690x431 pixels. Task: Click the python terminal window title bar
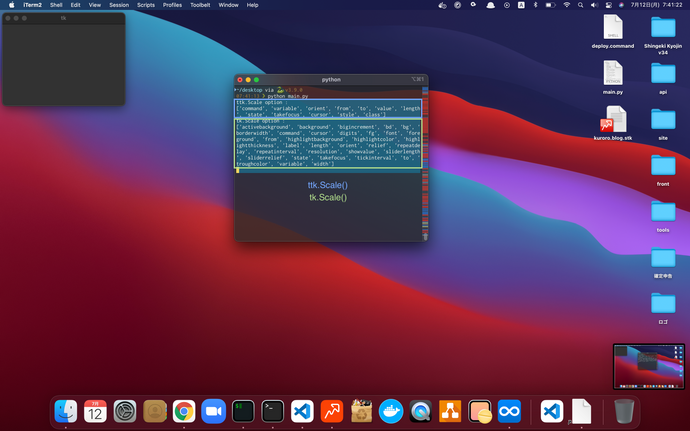click(x=331, y=80)
